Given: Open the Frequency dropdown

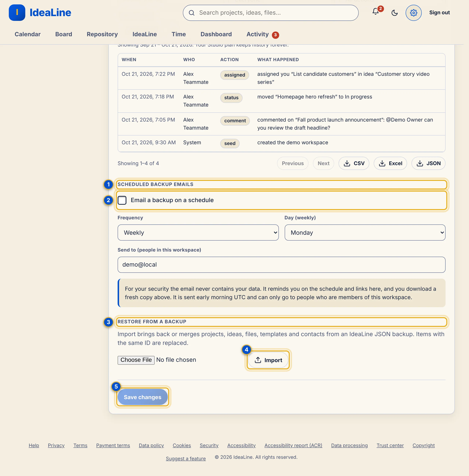Looking at the screenshot, I should coord(198,232).
